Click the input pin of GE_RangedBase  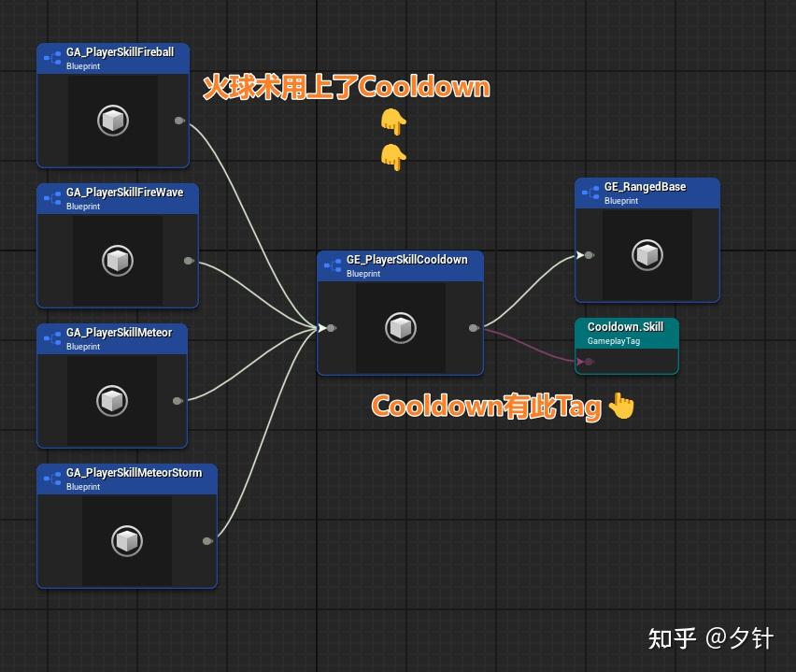click(589, 255)
